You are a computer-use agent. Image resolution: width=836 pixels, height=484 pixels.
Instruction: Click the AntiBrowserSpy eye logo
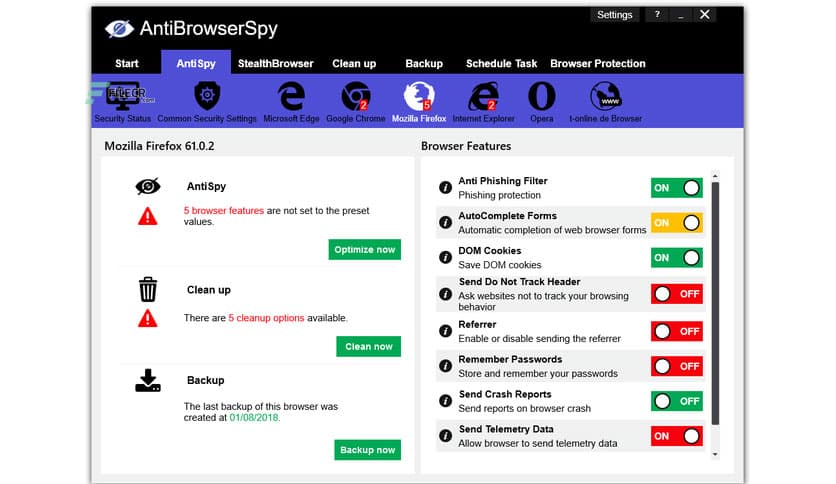click(119, 28)
